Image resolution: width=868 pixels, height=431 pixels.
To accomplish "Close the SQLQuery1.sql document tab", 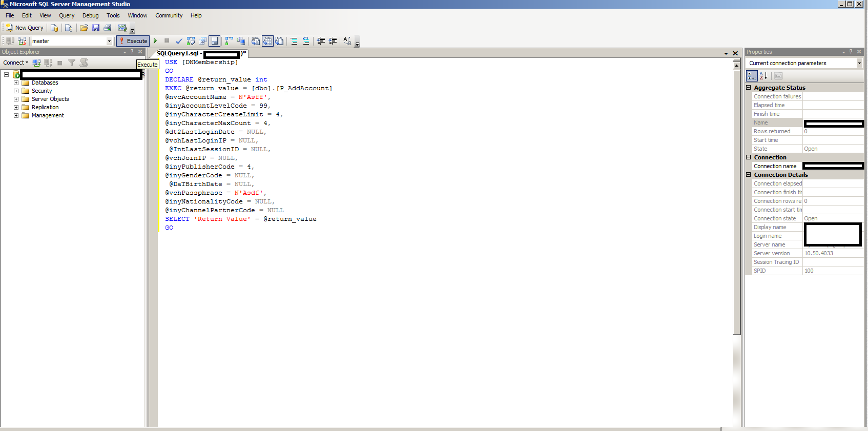I will tap(735, 53).
